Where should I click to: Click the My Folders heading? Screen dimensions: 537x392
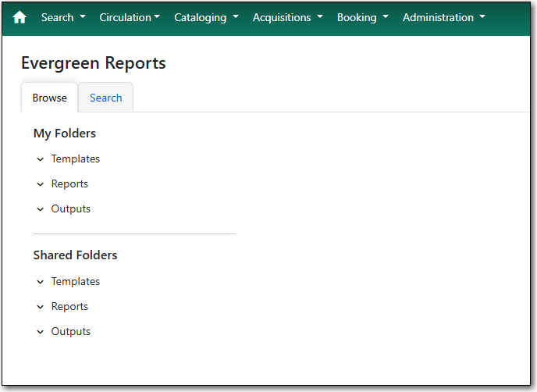point(65,134)
